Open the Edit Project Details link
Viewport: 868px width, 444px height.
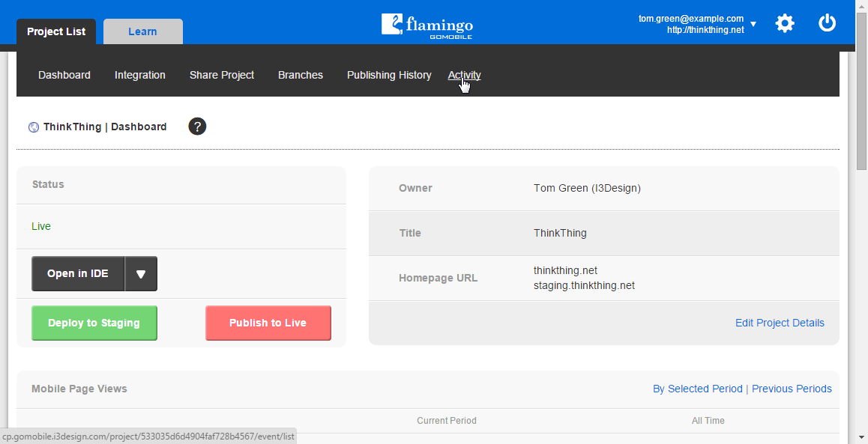tap(780, 323)
